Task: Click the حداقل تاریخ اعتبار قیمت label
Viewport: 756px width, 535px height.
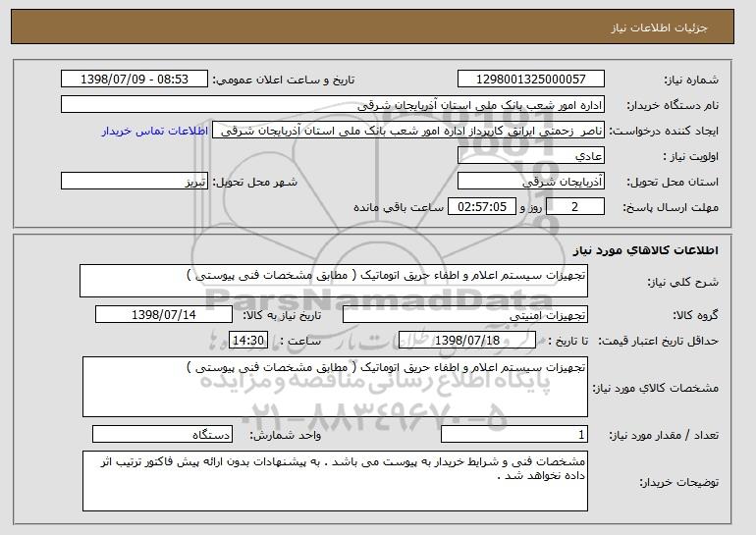Action: (x=658, y=341)
